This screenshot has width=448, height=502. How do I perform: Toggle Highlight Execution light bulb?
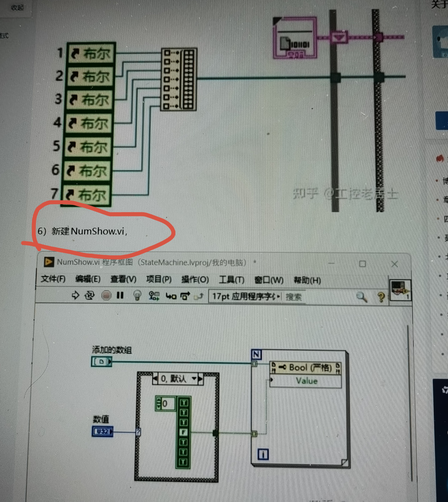pyautogui.click(x=137, y=295)
